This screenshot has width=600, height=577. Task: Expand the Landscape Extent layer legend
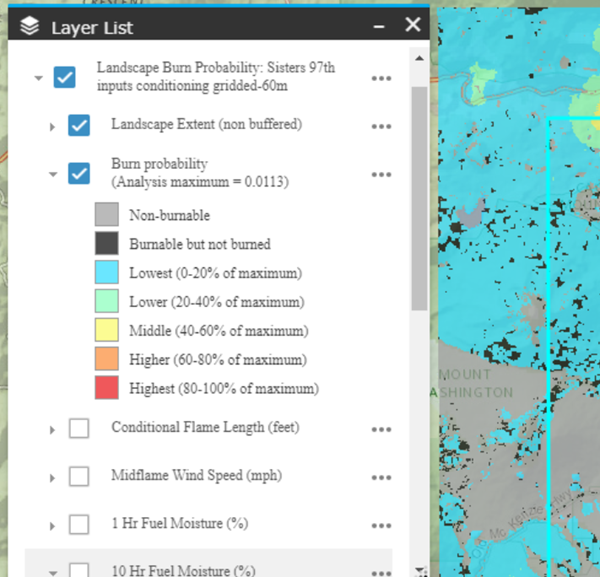click(x=52, y=126)
